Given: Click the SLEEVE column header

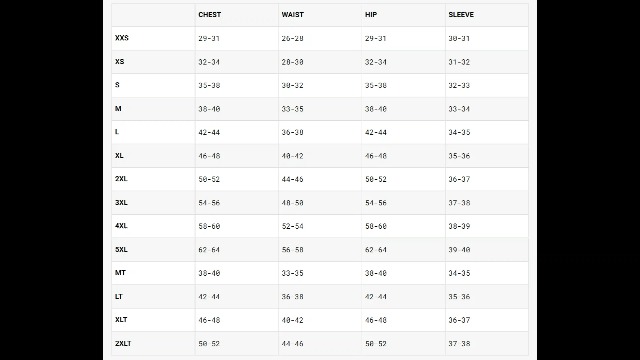Looking at the screenshot, I should [x=461, y=15].
